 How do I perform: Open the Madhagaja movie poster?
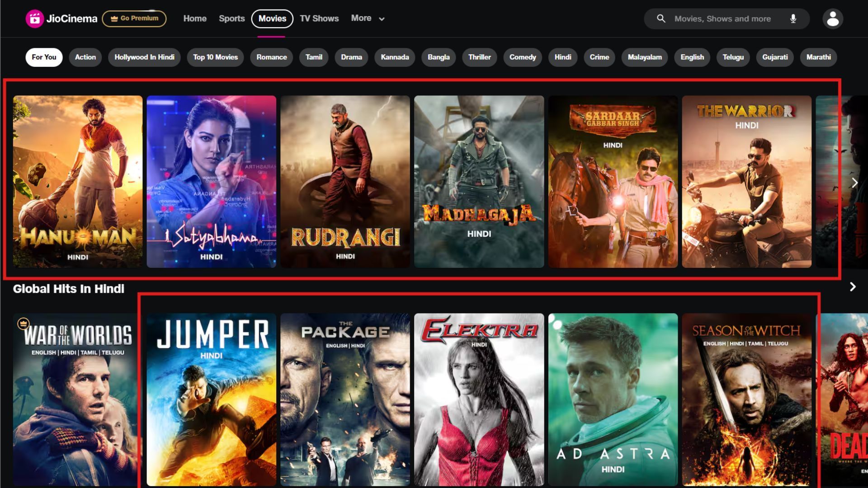point(479,182)
